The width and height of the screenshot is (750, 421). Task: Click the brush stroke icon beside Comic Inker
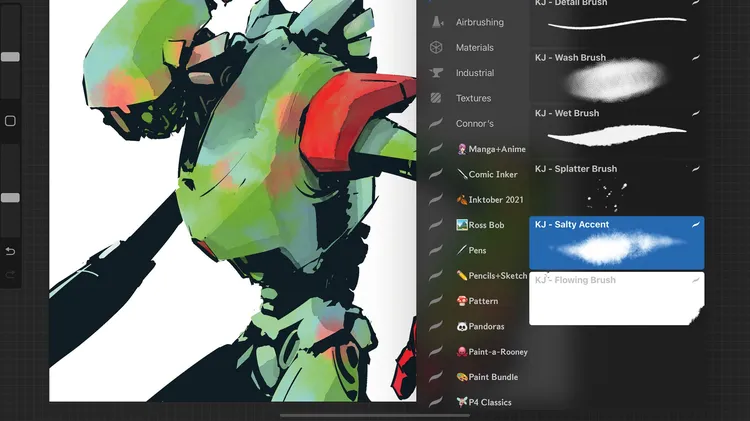point(435,174)
